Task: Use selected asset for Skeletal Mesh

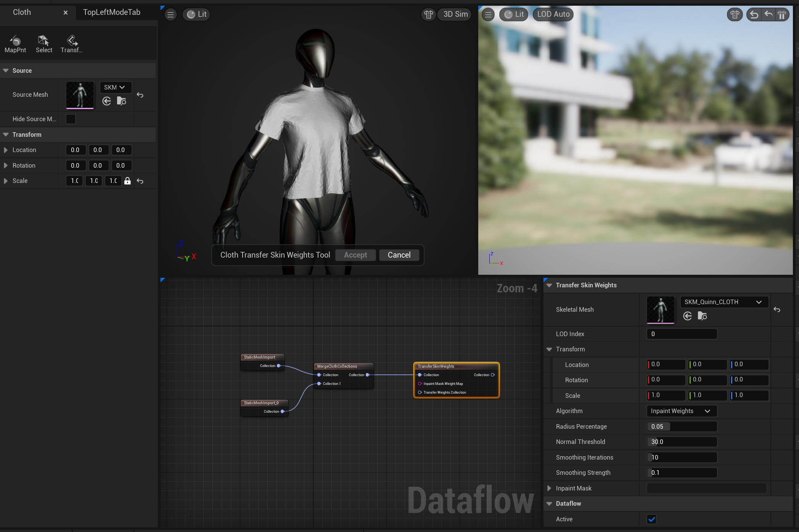Action: tap(687, 316)
